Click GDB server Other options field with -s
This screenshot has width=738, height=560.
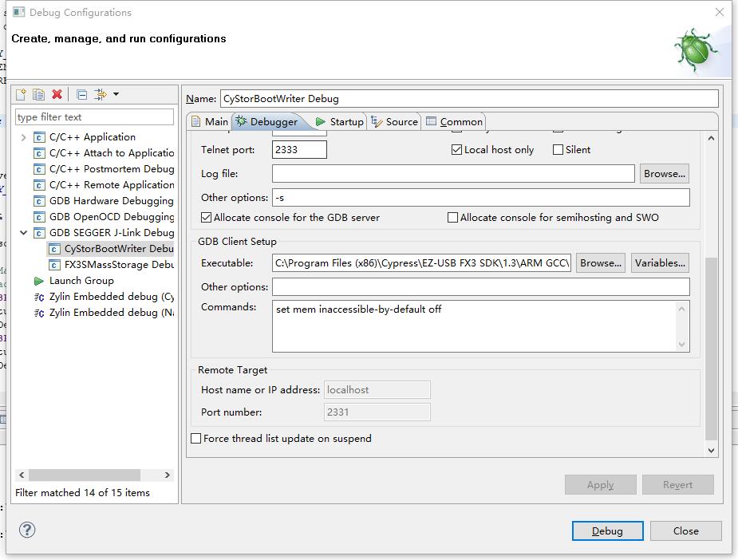481,198
